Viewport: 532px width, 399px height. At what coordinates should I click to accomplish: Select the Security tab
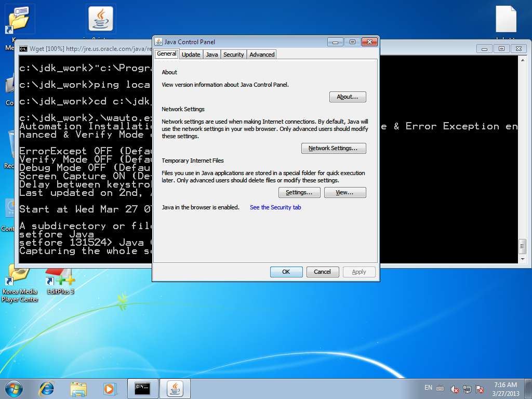coord(233,54)
